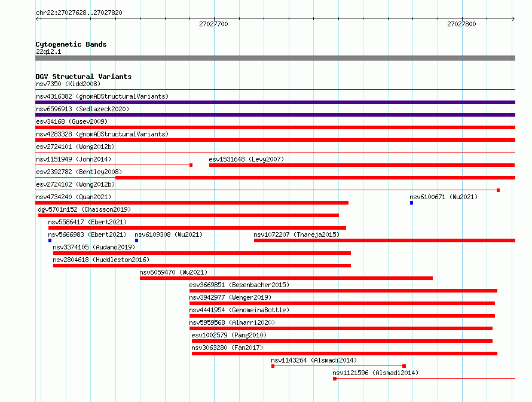The width and height of the screenshot is (532, 402).
Task: Click the 22q12.1 band label
Action: pos(48,51)
